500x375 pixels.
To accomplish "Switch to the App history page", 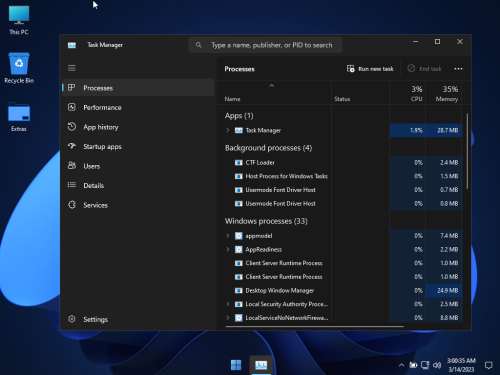I will [x=138, y=127].
